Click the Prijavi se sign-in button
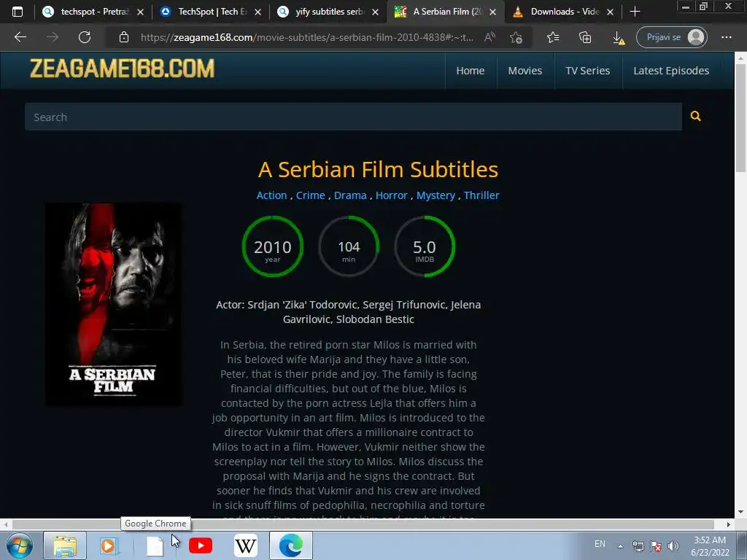Image resolution: width=747 pixels, height=560 pixels. [x=671, y=37]
